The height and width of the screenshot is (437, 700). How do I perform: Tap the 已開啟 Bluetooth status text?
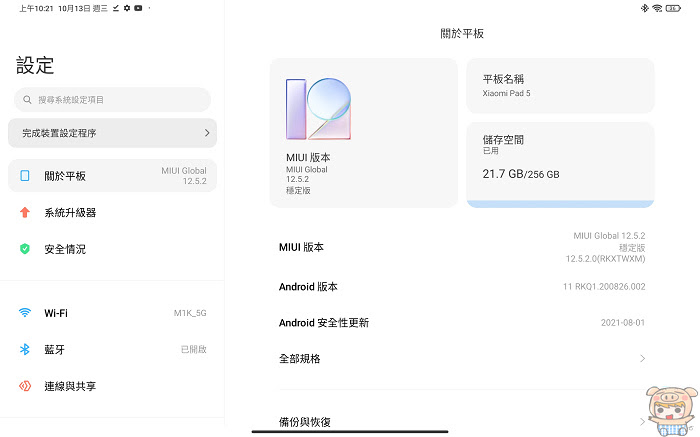coord(194,349)
